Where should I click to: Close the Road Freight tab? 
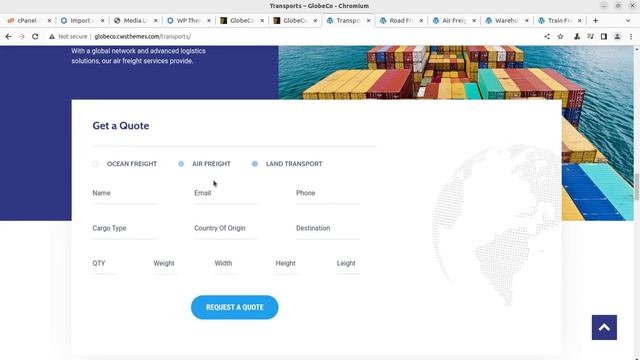click(421, 20)
